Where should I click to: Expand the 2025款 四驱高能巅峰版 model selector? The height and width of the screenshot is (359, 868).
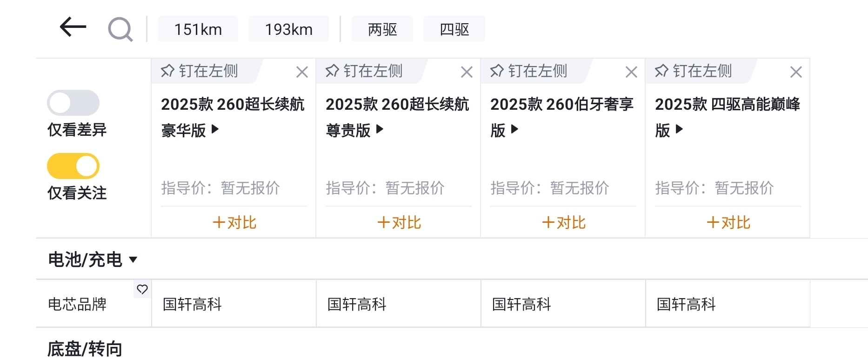pos(679,129)
